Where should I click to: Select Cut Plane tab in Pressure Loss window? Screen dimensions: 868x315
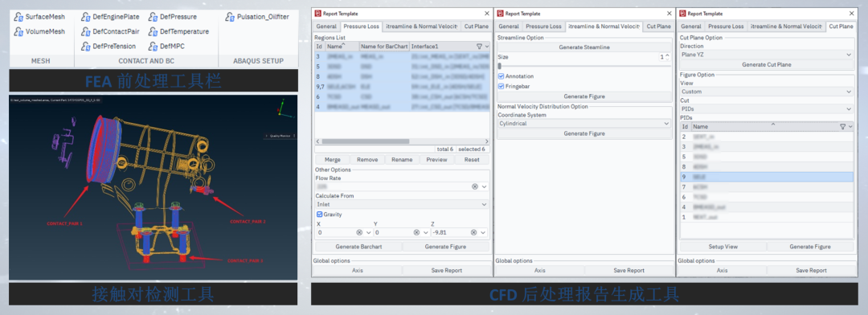pyautogui.click(x=476, y=26)
